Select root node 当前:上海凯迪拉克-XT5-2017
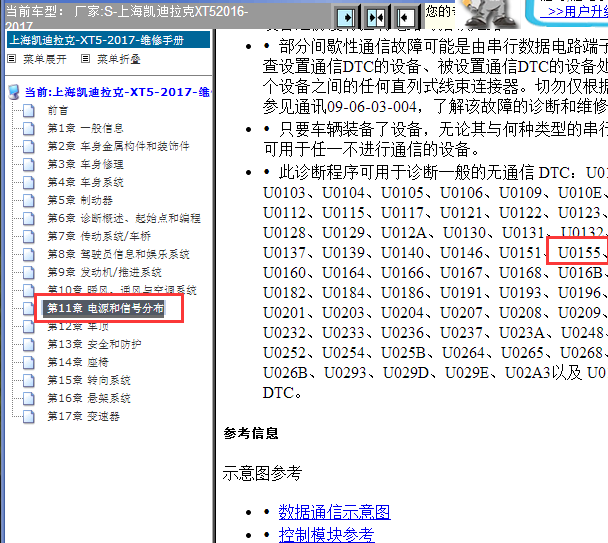The width and height of the screenshot is (608, 543). pos(117,92)
